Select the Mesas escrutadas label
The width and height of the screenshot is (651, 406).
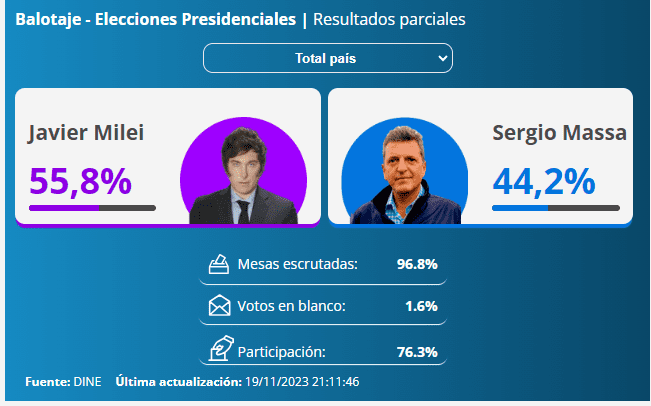tap(298, 265)
